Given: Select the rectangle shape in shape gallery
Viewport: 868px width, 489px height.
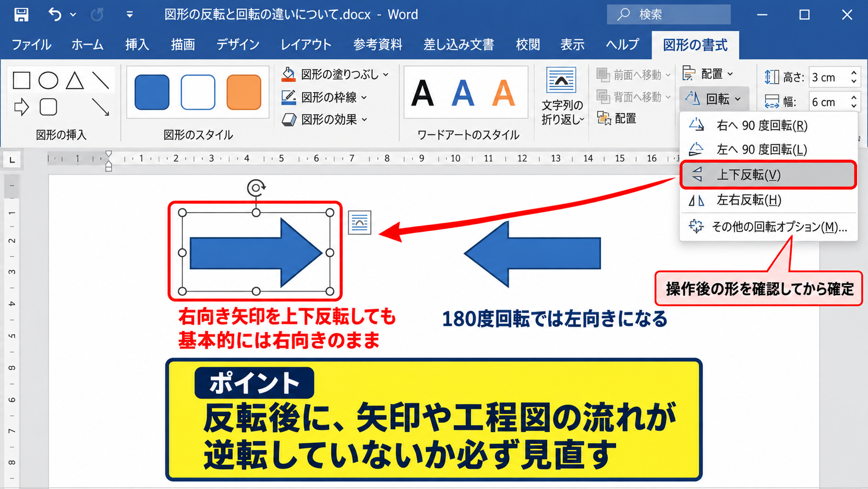Looking at the screenshot, I should click(21, 81).
